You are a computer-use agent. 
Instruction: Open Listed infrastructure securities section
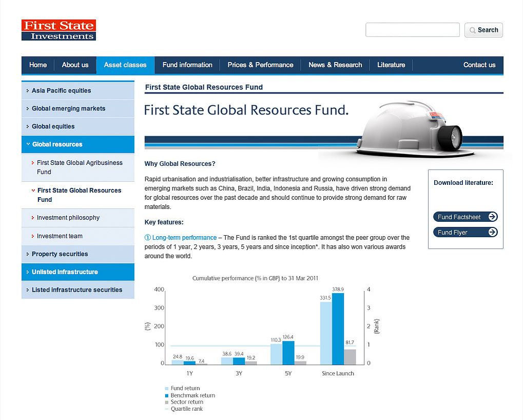pyautogui.click(x=78, y=290)
